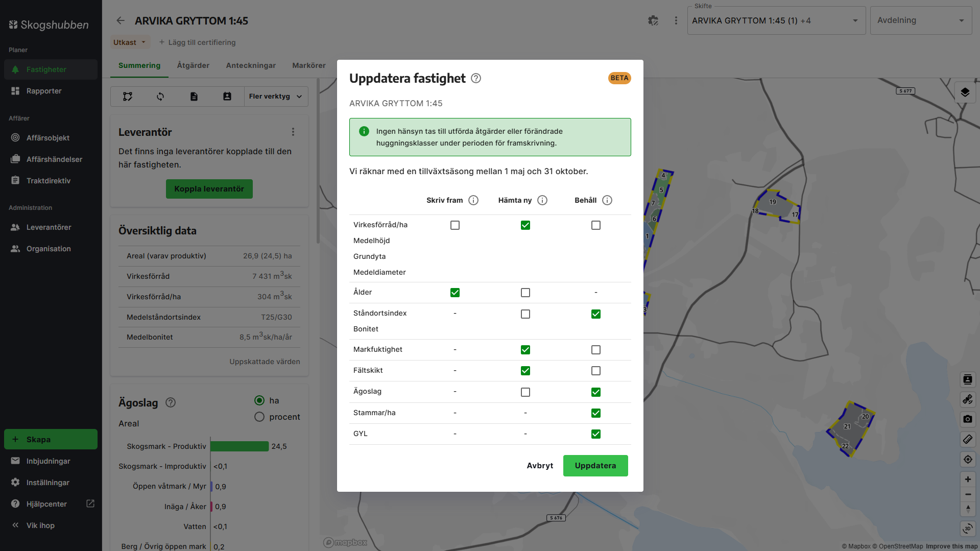Open the Avdelning dropdown
980x551 pixels.
point(920,21)
